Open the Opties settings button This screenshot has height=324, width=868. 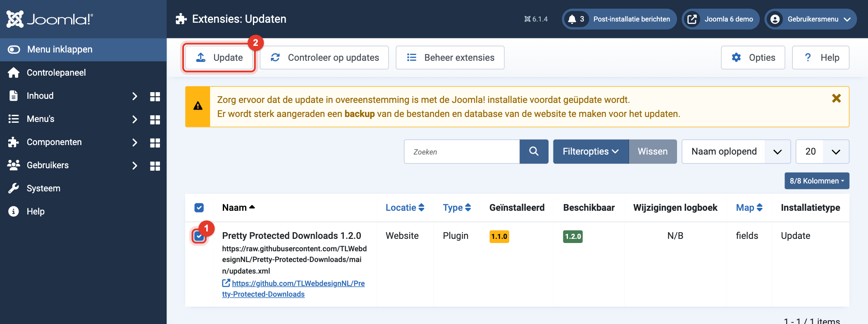point(753,57)
